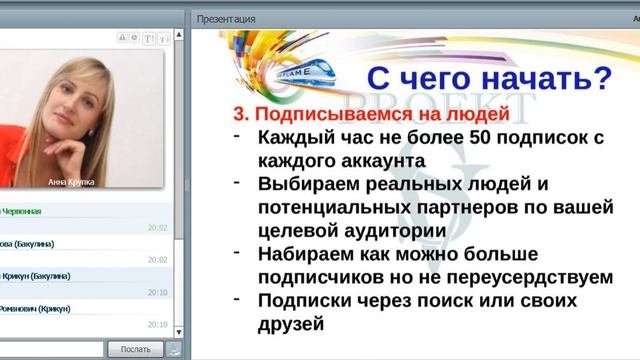Click the red text "3. Подписываемся на людей"
640x360 pixels.
point(371,113)
